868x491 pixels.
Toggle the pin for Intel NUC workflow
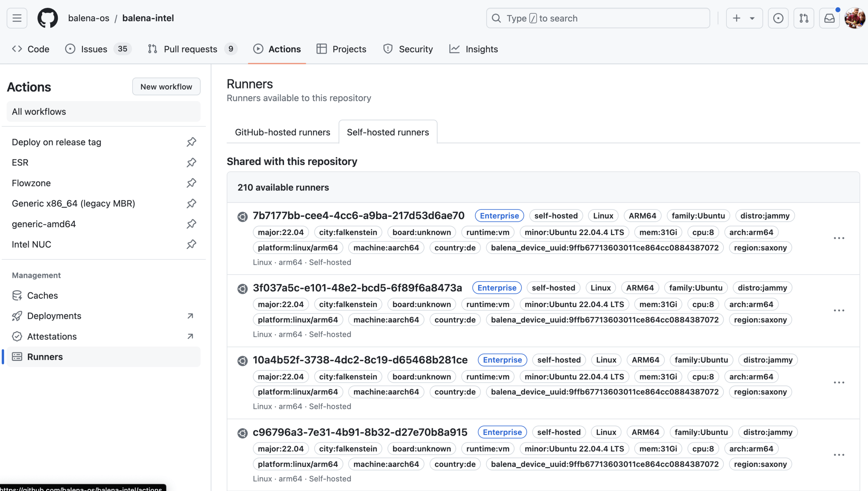coord(191,244)
